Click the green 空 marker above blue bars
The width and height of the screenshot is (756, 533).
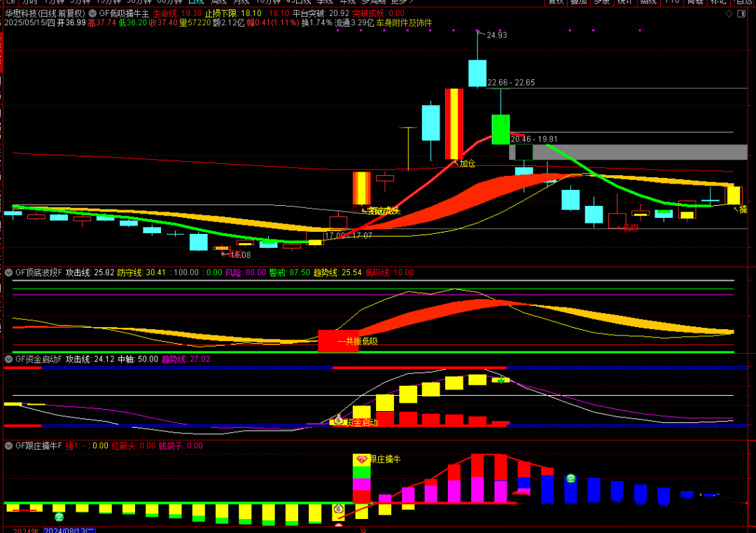[571, 478]
